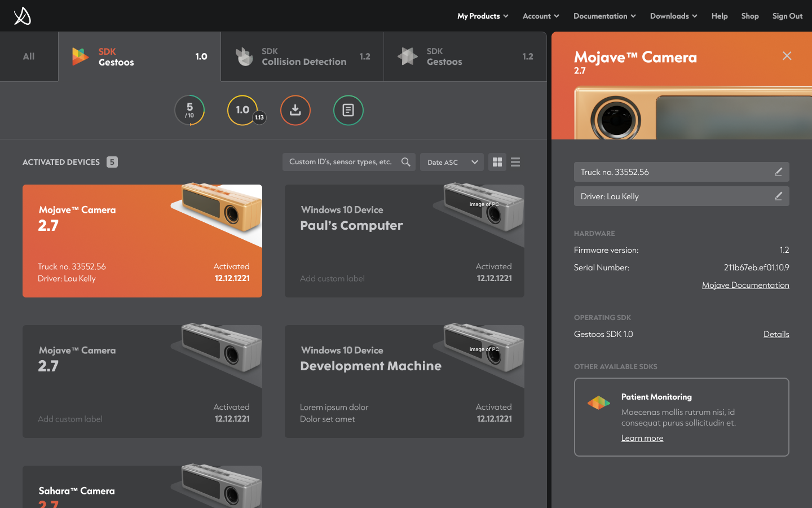Click the 1.0 version circle icon
Image resolution: width=812 pixels, height=508 pixels.
242,110
